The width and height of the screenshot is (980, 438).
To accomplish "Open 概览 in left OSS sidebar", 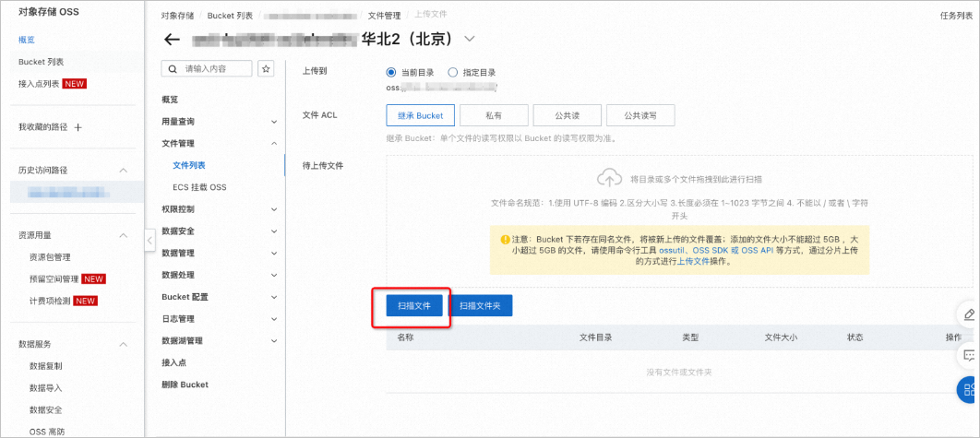I will (27, 40).
